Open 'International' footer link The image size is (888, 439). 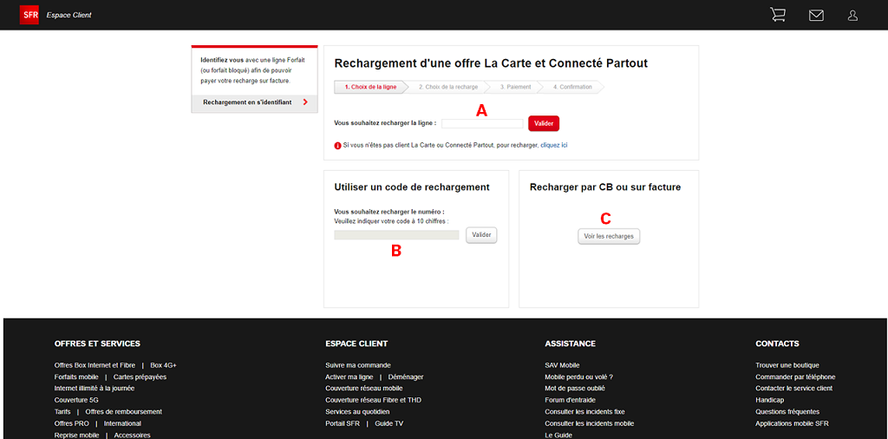point(122,423)
